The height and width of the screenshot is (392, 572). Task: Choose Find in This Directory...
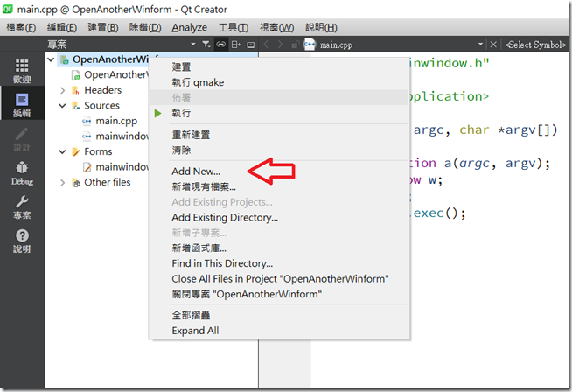coord(279,263)
